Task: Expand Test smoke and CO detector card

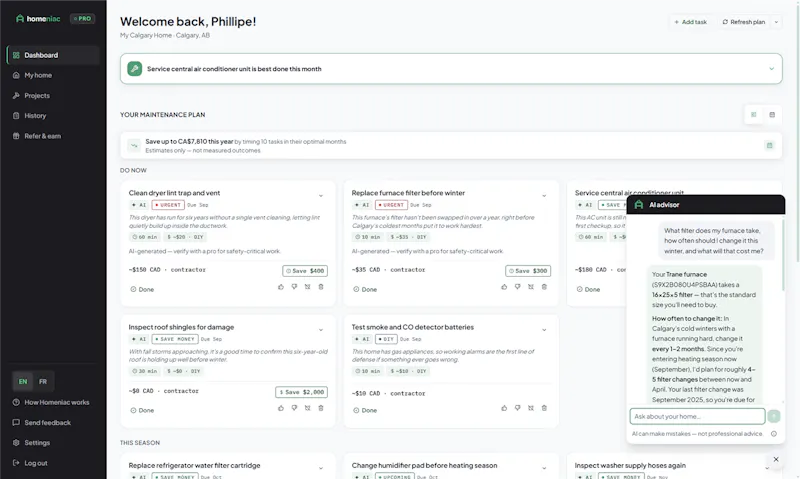Action: (544, 330)
